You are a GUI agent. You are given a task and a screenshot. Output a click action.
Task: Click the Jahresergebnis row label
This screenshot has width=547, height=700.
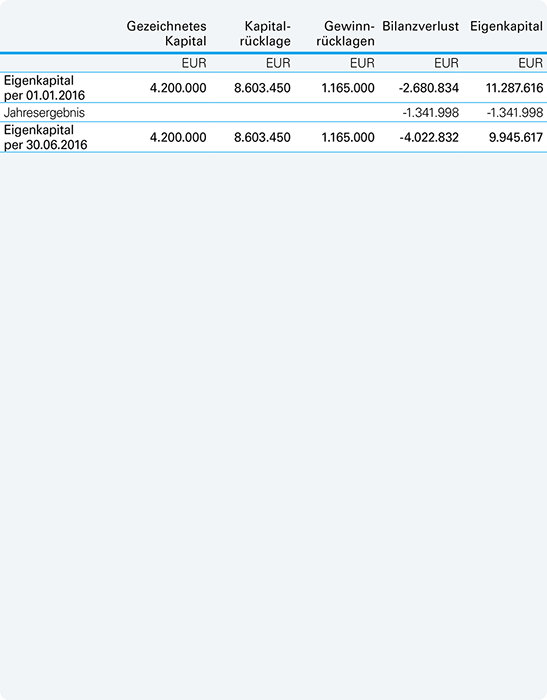pos(44,112)
